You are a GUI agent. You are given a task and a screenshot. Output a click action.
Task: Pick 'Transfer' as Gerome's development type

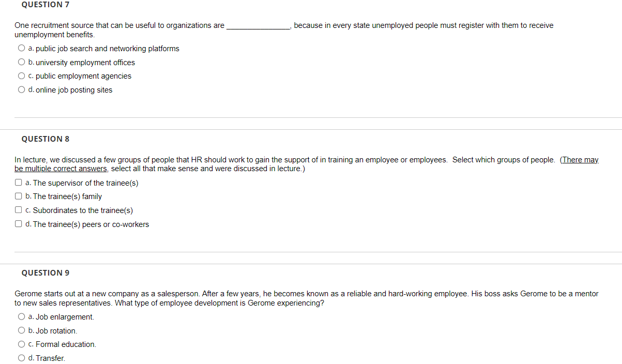click(x=21, y=357)
